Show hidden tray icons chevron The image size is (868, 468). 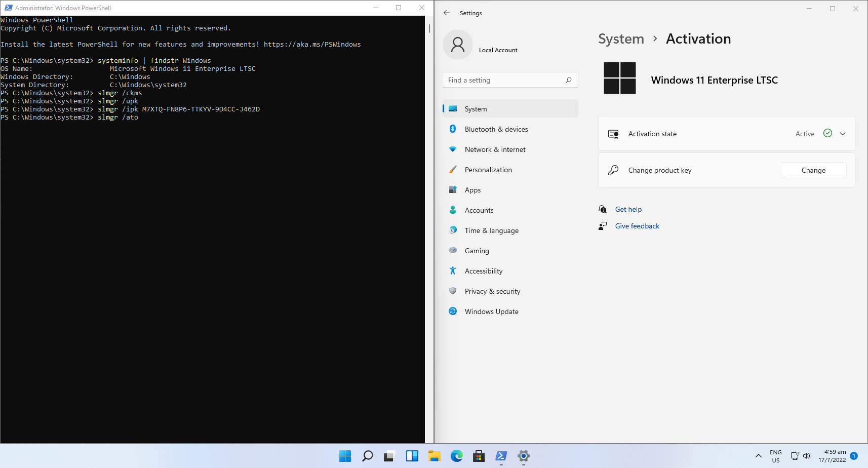click(758, 456)
